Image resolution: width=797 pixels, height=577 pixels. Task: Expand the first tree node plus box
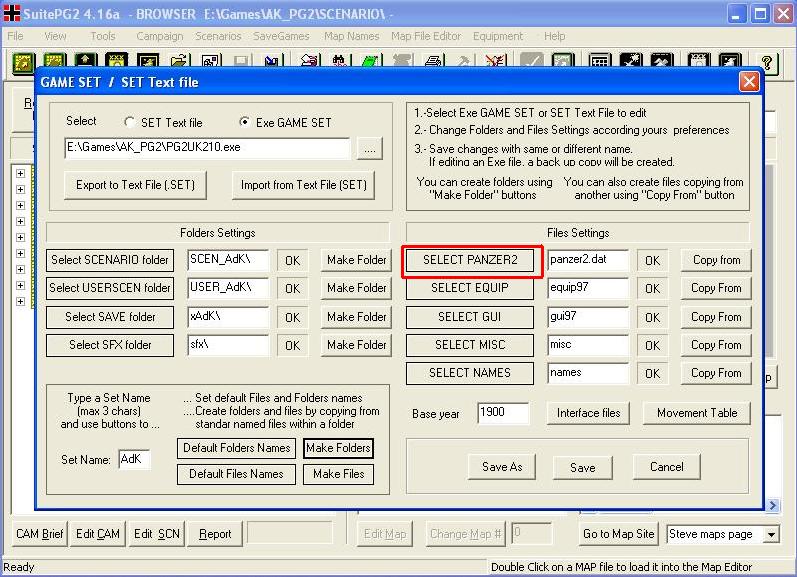tap(20, 173)
